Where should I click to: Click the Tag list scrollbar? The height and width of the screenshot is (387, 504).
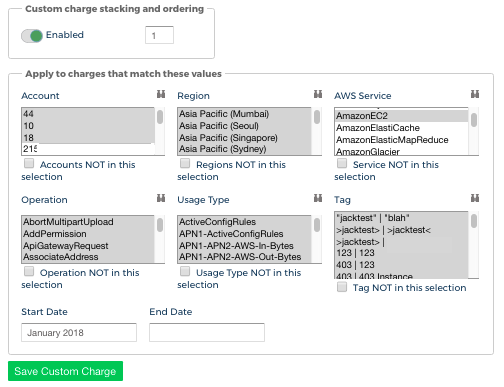474,245
